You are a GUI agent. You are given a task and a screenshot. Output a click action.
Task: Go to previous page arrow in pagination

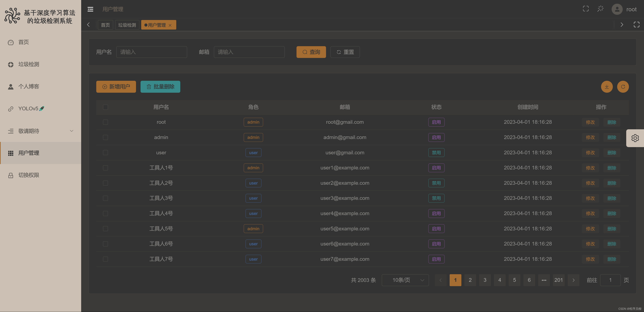441,280
